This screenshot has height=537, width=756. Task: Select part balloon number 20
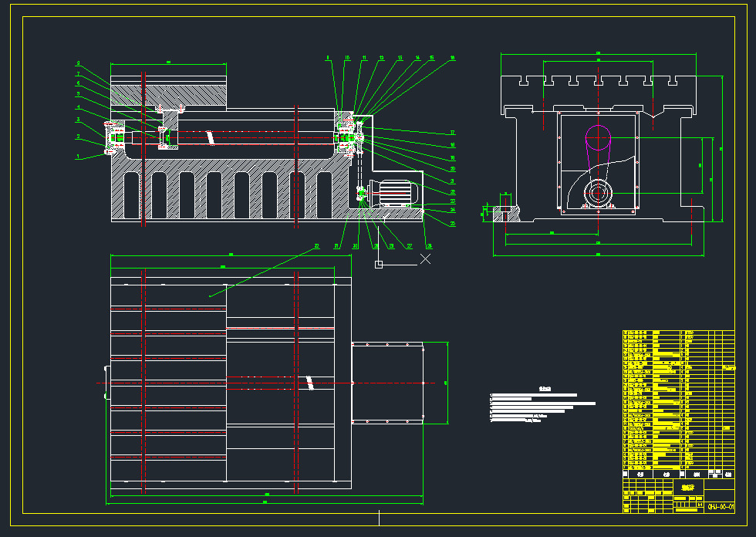click(452, 169)
